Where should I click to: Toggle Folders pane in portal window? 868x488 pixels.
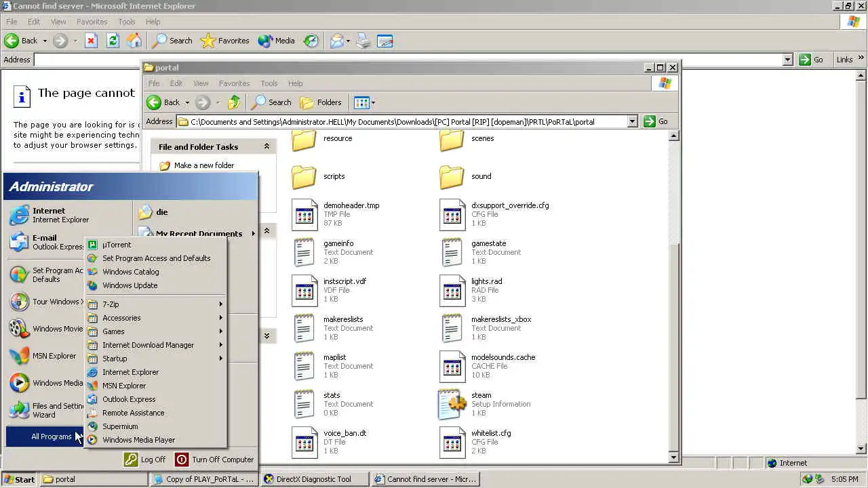tap(321, 102)
